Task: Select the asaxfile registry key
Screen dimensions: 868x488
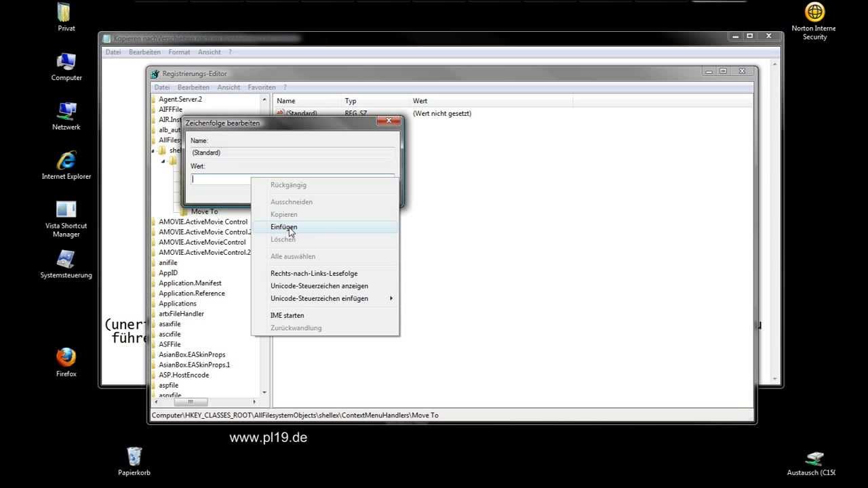Action: tap(170, 323)
